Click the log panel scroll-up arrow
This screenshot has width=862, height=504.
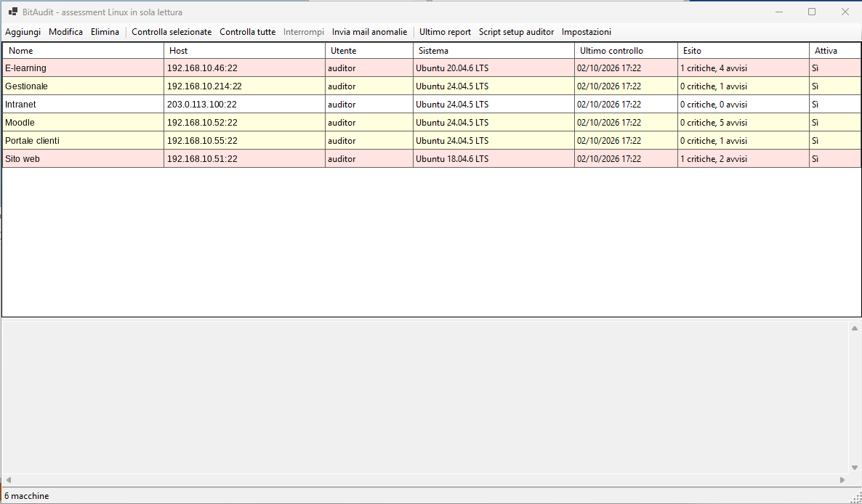coord(854,328)
